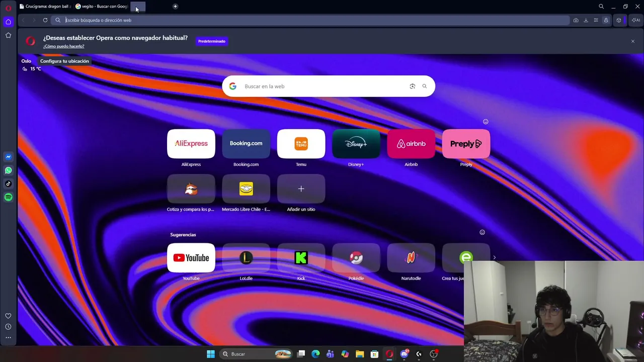This screenshot has height=362, width=644.
Task: Open the Opera main menu logo
Action: coord(8,8)
